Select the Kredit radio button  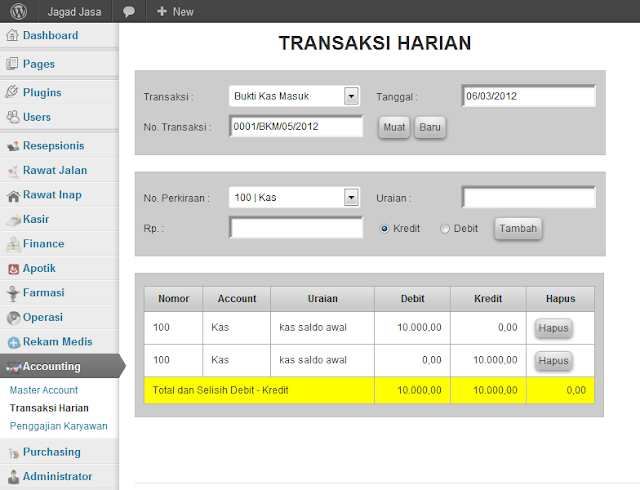[384, 229]
